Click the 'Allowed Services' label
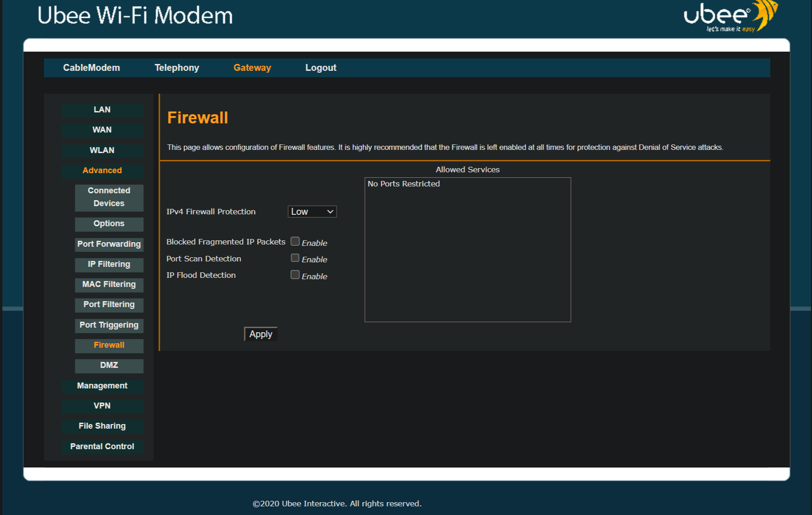The height and width of the screenshot is (515, 812). [468, 170]
